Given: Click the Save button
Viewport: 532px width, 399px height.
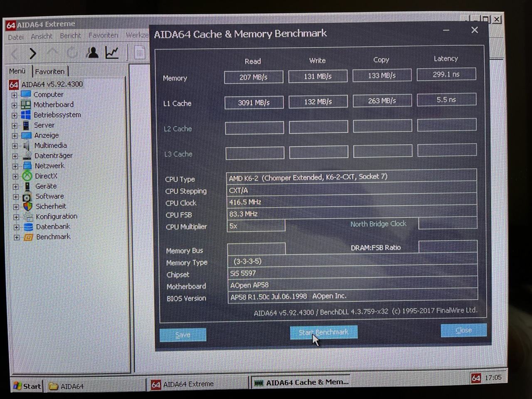Looking at the screenshot, I should coord(183,335).
